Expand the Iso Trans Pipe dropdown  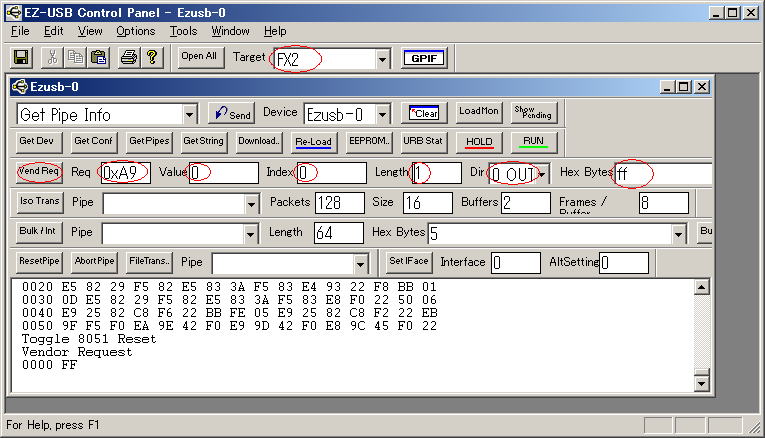[252, 204]
